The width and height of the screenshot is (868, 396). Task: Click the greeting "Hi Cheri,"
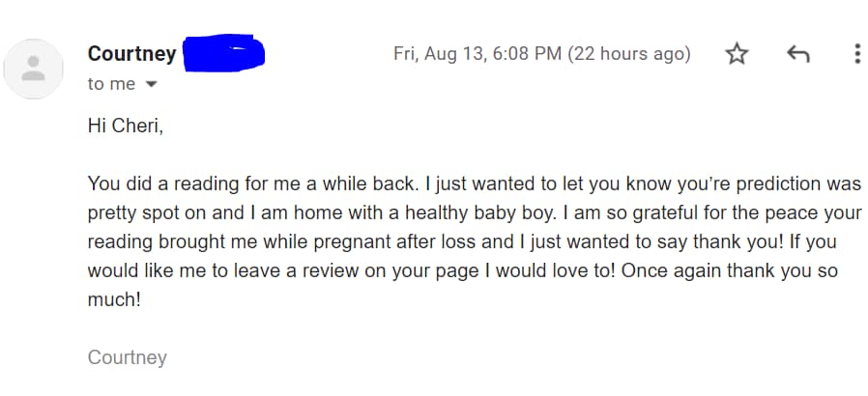pos(125,126)
